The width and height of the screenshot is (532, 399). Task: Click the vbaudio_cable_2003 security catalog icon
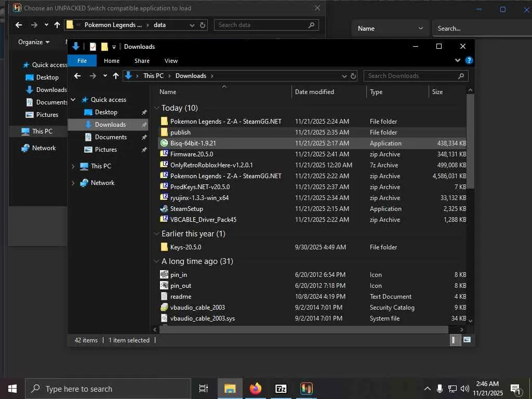point(164,308)
